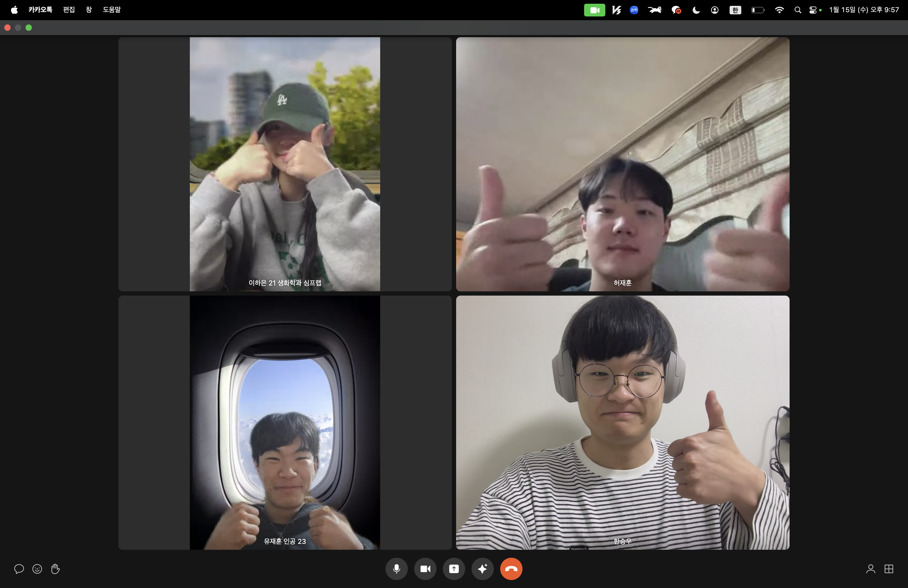Open the Wi-Fi menu bar icon
This screenshot has height=588, width=908.
(779, 10)
